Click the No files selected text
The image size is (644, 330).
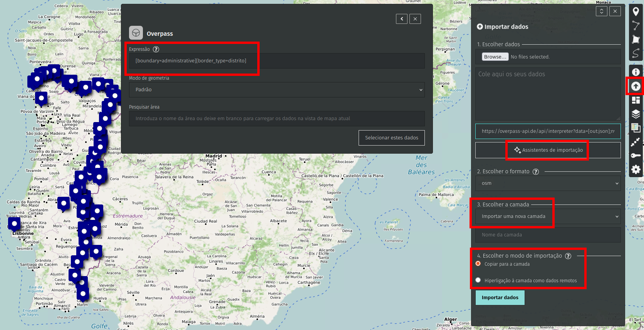coord(530,57)
